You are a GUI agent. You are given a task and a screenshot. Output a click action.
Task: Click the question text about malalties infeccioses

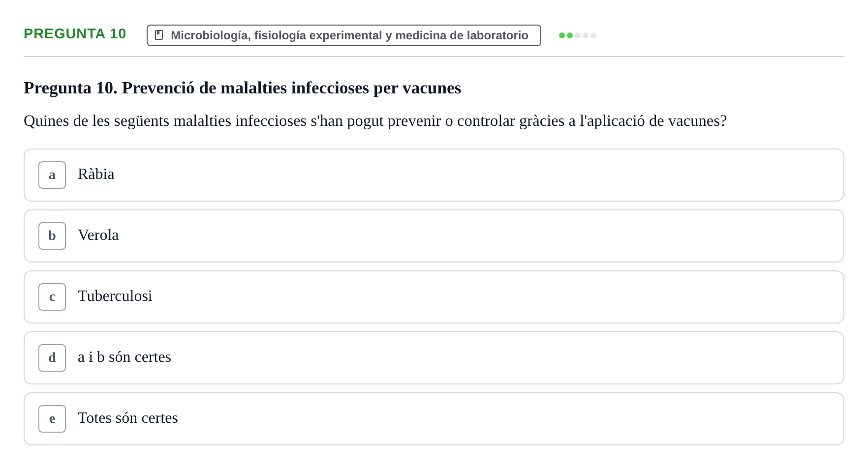tap(375, 121)
